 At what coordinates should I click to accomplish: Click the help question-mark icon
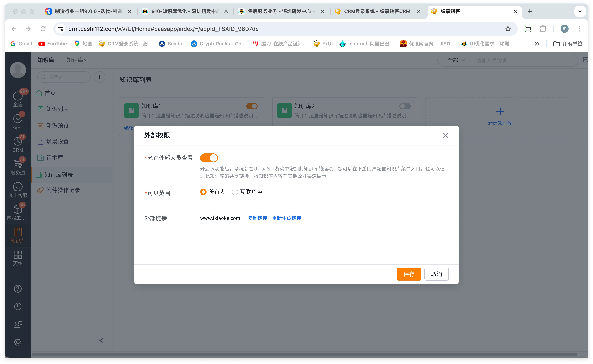(18, 289)
